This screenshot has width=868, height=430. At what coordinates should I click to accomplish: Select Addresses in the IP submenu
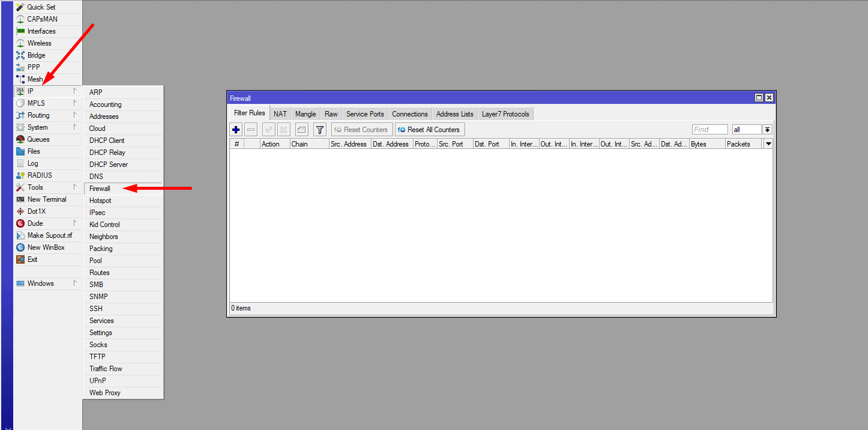pos(123,117)
